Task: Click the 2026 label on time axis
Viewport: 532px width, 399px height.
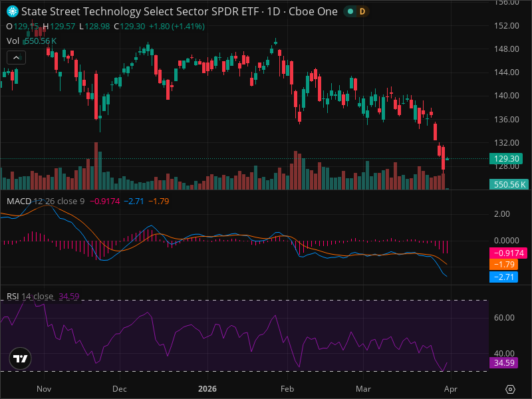Action: click(207, 389)
